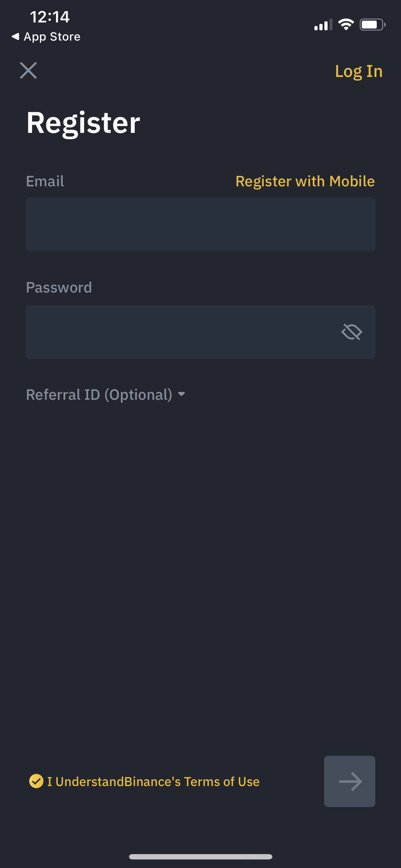The image size is (401, 868).
Task: Tap Log In at the top right
Action: 358,71
